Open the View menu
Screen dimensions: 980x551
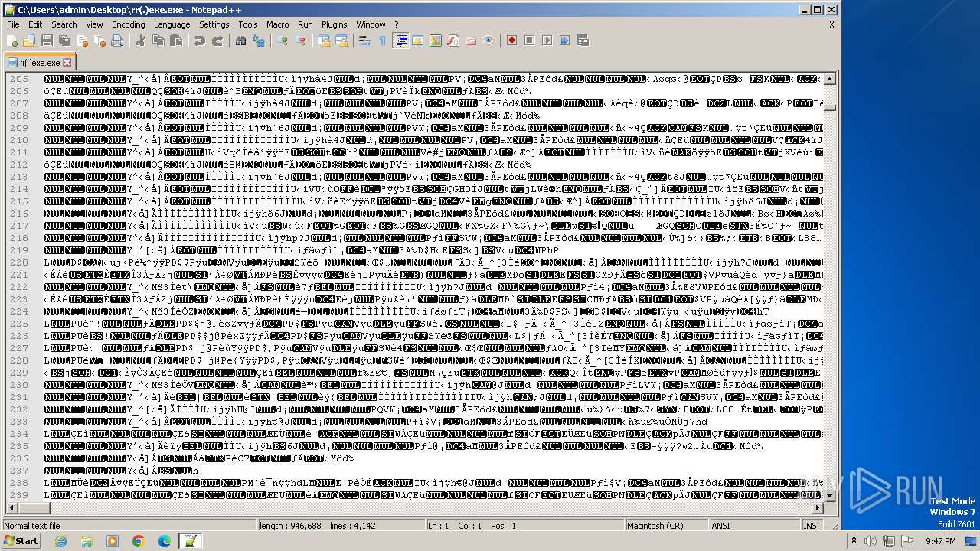point(94,24)
